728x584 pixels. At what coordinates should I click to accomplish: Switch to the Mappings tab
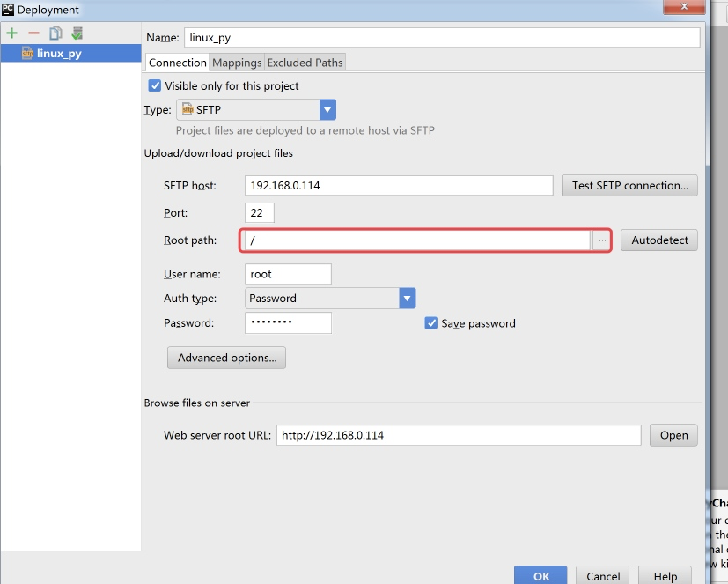pyautogui.click(x=237, y=63)
